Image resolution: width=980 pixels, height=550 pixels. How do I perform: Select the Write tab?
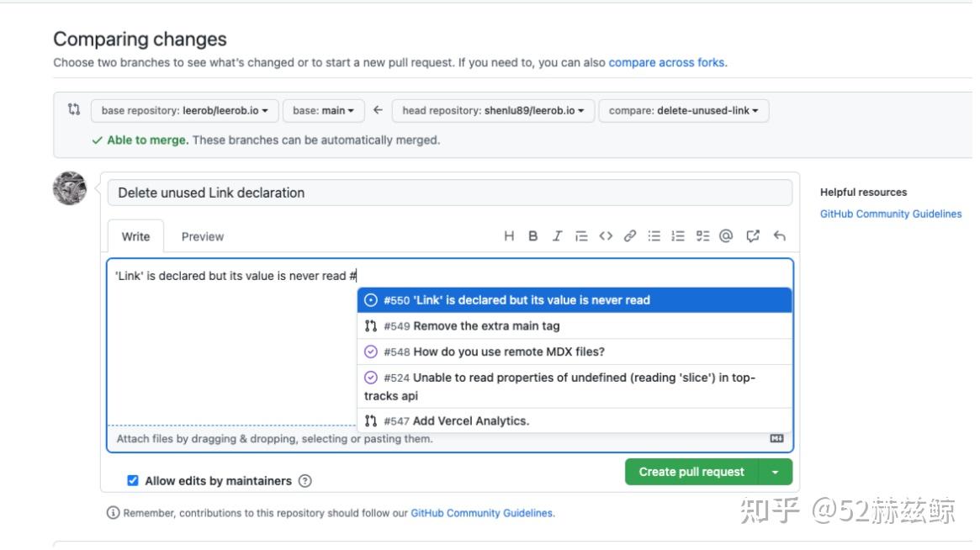135,236
